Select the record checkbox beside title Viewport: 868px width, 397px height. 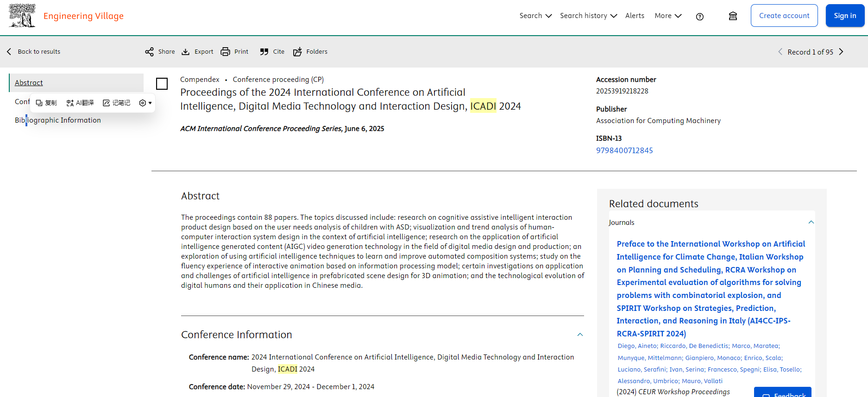click(162, 84)
